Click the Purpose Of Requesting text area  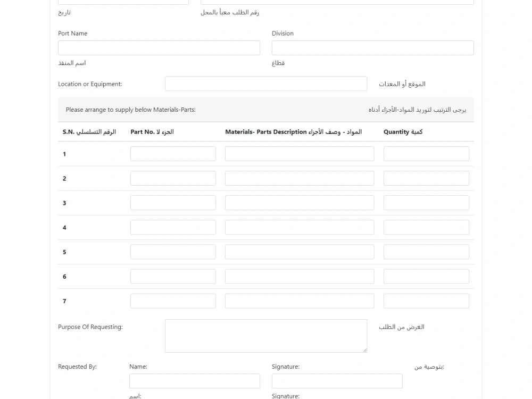click(x=265, y=336)
